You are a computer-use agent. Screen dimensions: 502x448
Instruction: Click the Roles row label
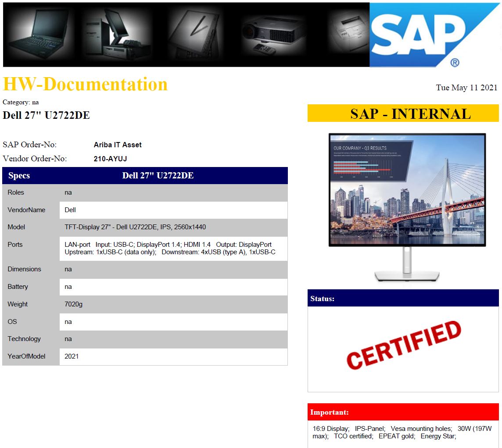pyautogui.click(x=16, y=192)
